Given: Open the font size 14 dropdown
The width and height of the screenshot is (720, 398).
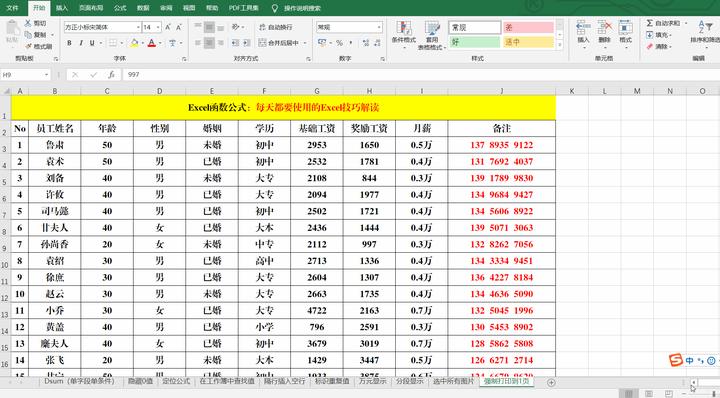Looking at the screenshot, I should (x=158, y=28).
